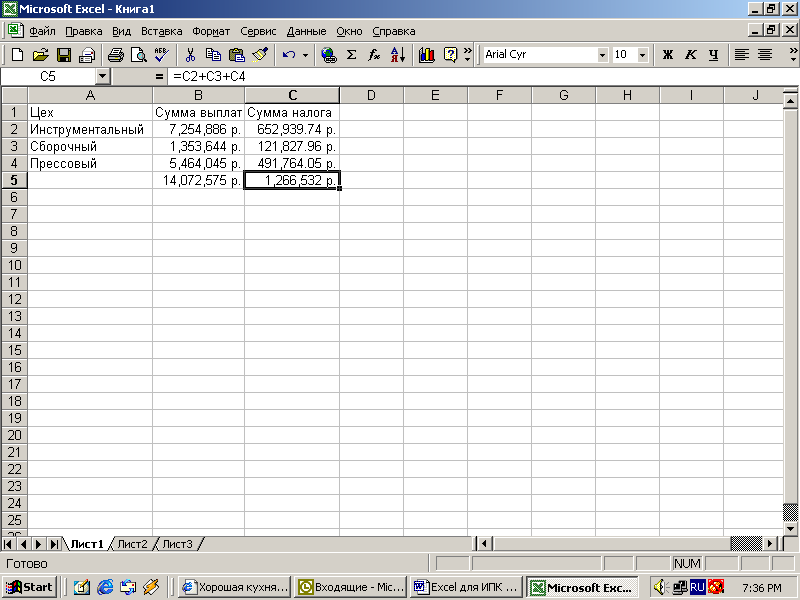Open the Справка menu

[393, 31]
